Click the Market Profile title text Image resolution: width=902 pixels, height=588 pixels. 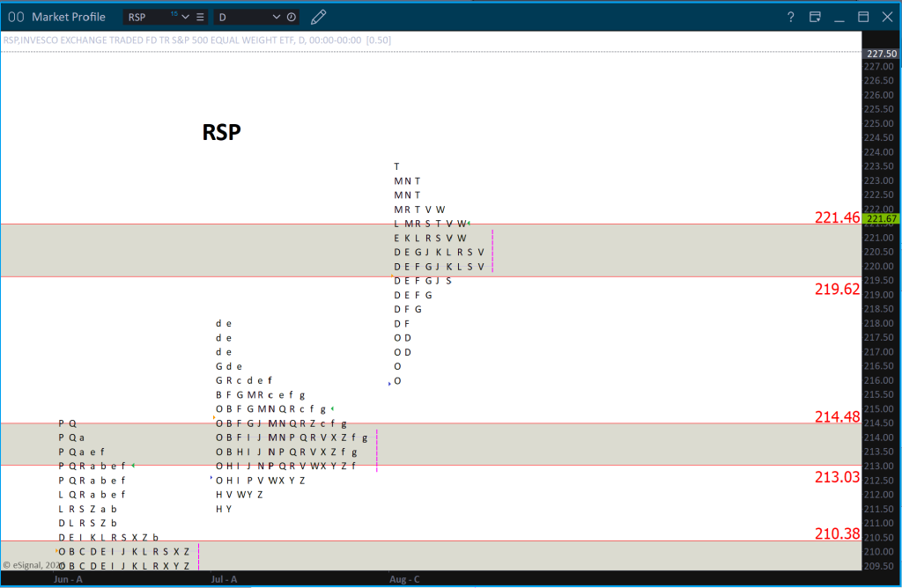click(x=69, y=17)
